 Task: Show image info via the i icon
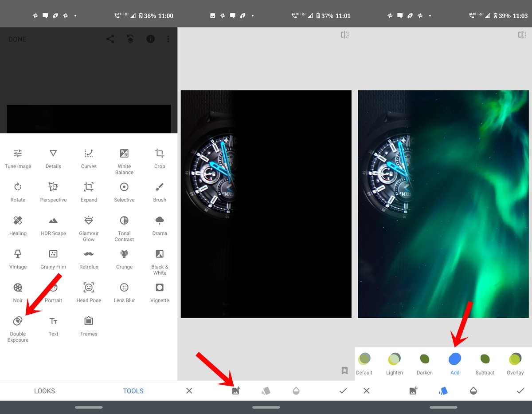tap(151, 39)
